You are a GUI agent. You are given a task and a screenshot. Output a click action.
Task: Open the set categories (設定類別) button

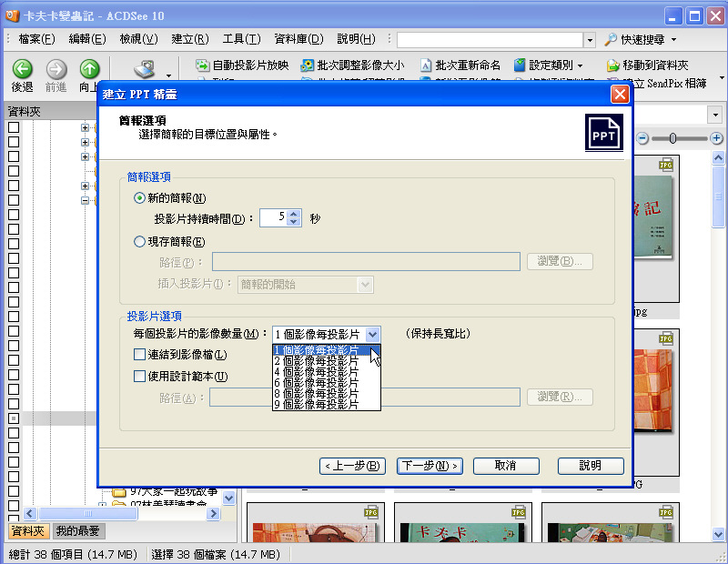548,65
